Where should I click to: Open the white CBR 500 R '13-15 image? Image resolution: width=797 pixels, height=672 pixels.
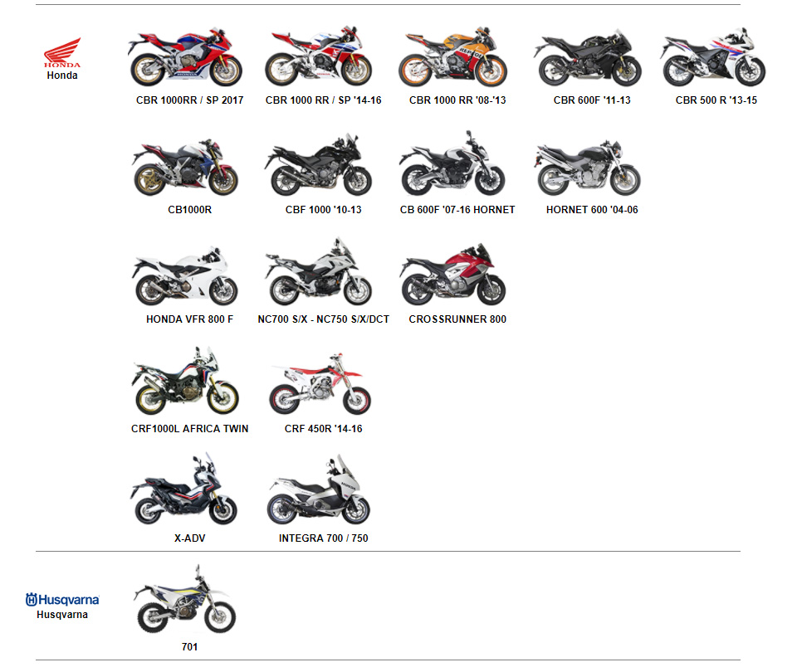(x=712, y=56)
